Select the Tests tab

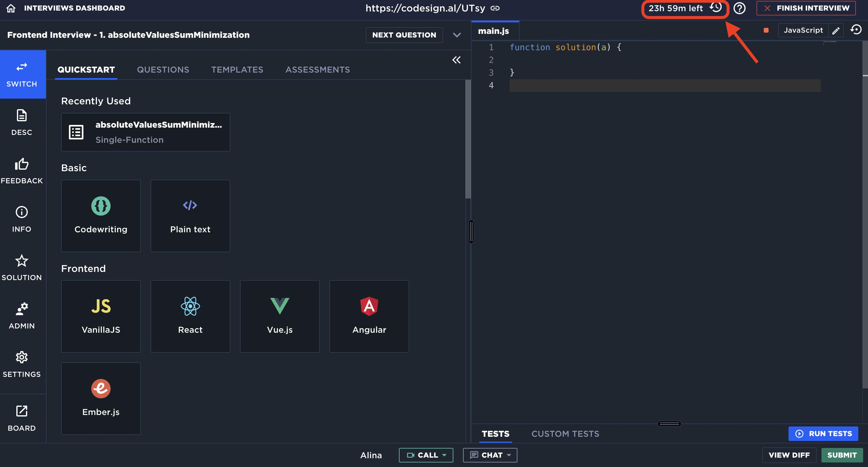(495, 434)
